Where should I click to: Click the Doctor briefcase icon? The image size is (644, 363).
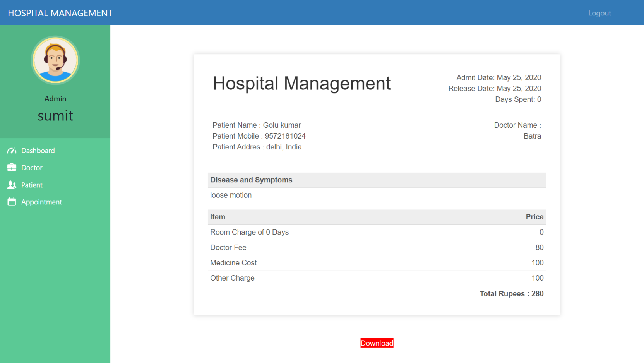pos(12,168)
